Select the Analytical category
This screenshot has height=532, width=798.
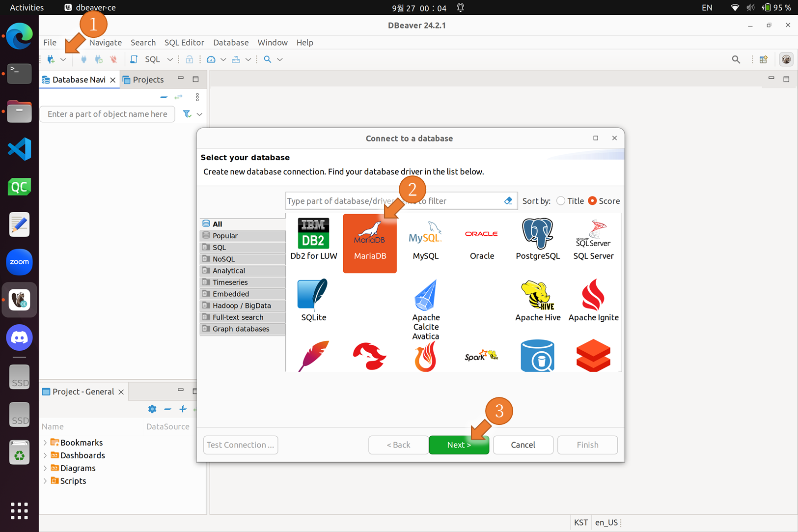click(243, 271)
